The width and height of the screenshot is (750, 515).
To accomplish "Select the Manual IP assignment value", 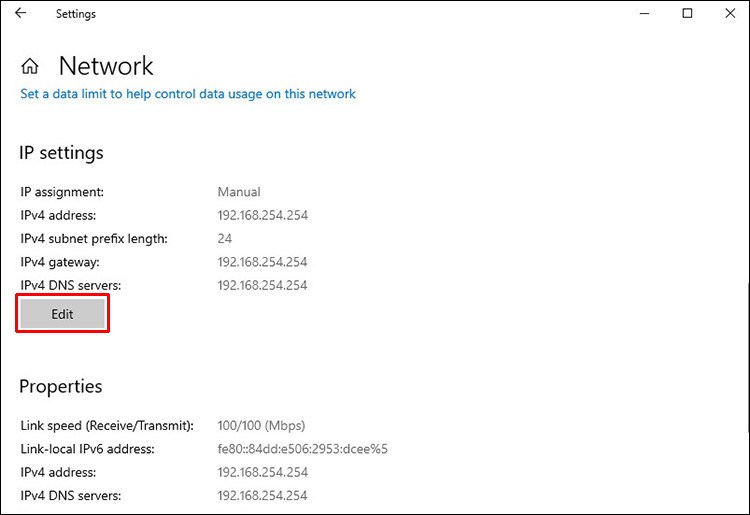I will coord(239,191).
